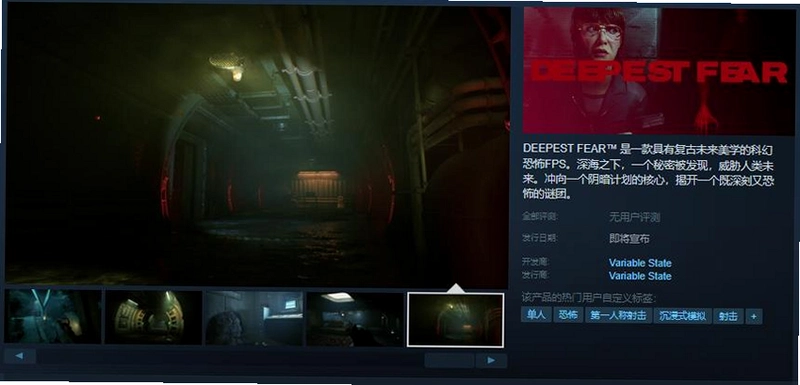The image size is (800, 385).
Task: Select the second thumbnail with round hatch
Action: [153, 317]
